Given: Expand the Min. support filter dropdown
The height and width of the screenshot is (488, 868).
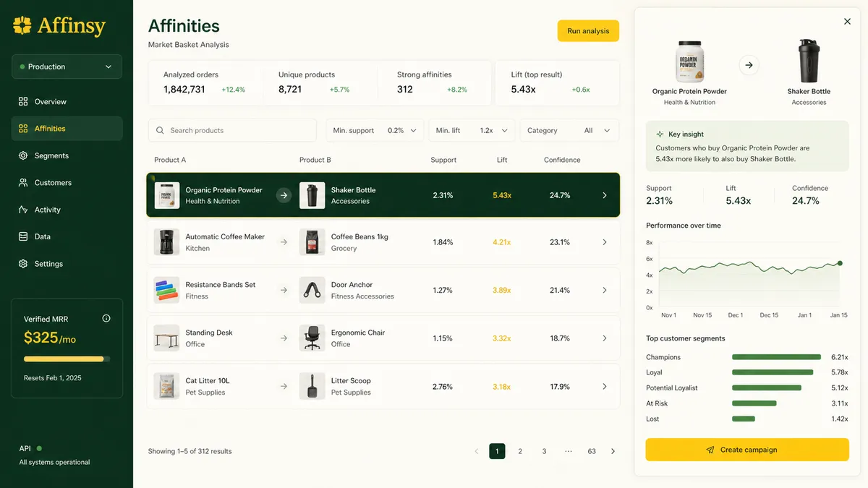Looking at the screenshot, I should tap(375, 131).
